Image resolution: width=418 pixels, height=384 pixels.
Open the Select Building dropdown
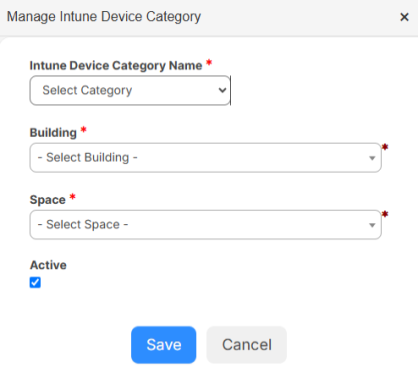pyautogui.click(x=206, y=158)
